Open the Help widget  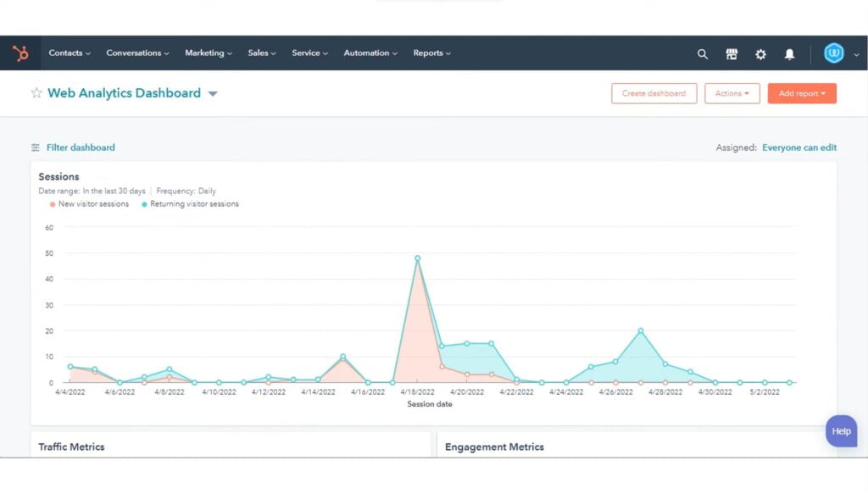tap(840, 431)
